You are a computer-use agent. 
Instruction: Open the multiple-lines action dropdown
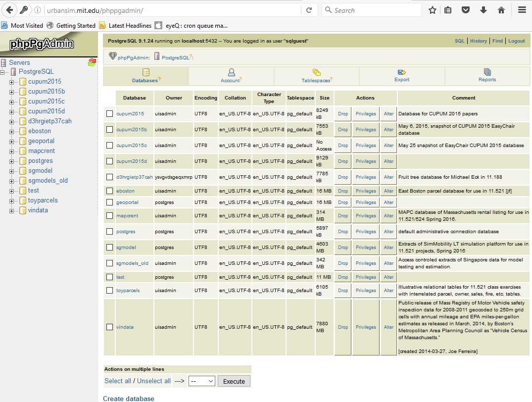coord(202,381)
